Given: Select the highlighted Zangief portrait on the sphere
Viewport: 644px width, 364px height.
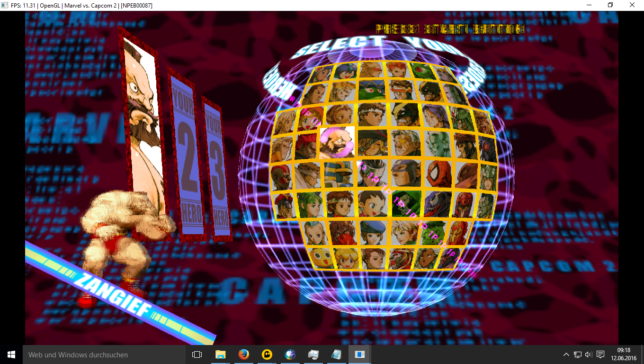Looking at the screenshot, I should pos(338,142).
